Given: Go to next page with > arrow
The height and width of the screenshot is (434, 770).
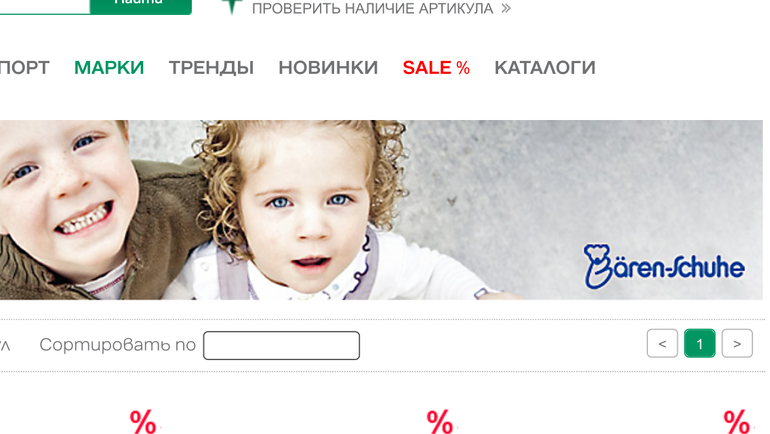Looking at the screenshot, I should [737, 343].
